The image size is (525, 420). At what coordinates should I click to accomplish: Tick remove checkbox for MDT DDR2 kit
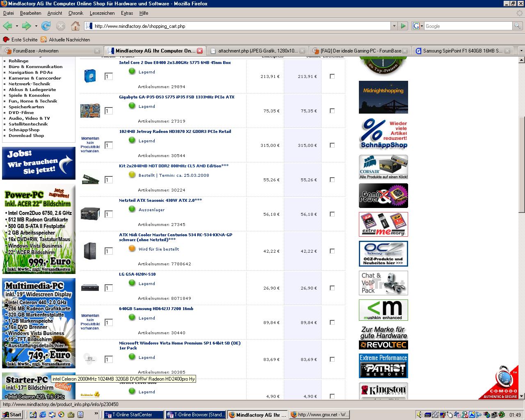(x=332, y=180)
